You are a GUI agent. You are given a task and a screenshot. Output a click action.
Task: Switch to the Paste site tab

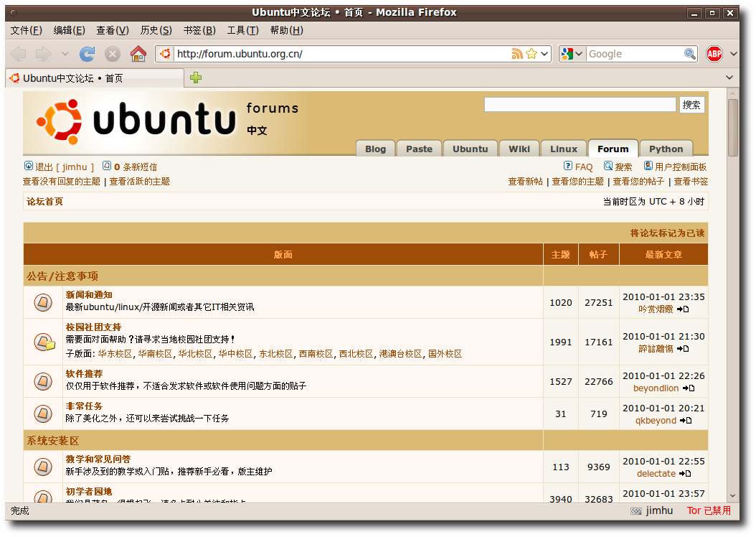click(419, 149)
